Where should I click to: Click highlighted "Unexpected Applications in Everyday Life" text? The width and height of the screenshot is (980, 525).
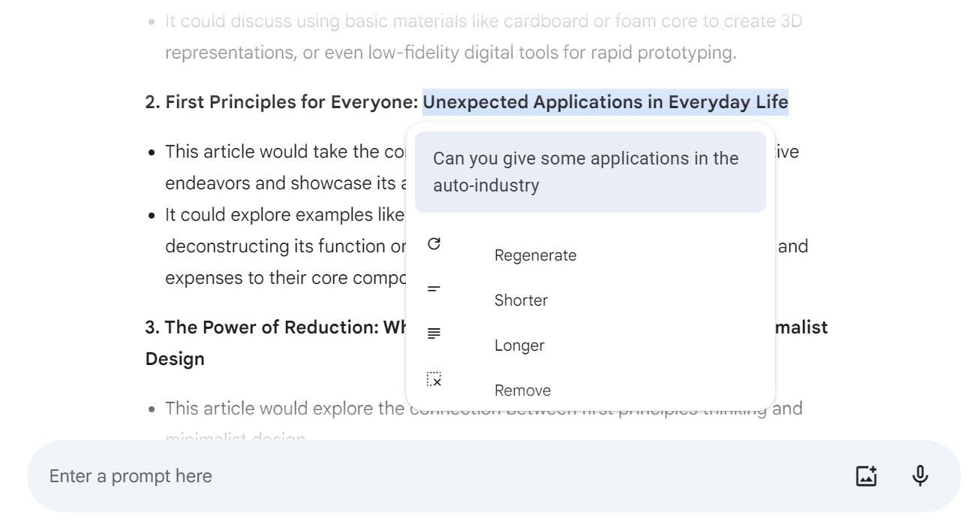(605, 102)
